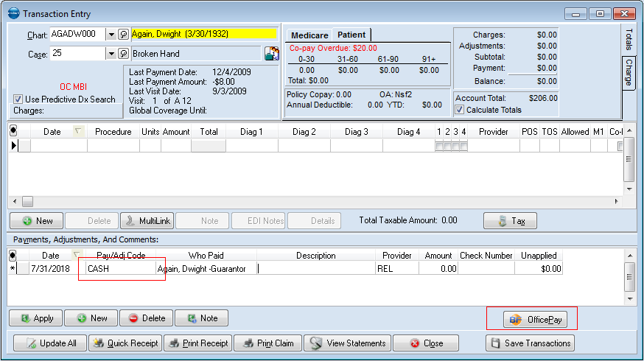
Task: Switch to the Medicare tab
Action: click(x=309, y=35)
